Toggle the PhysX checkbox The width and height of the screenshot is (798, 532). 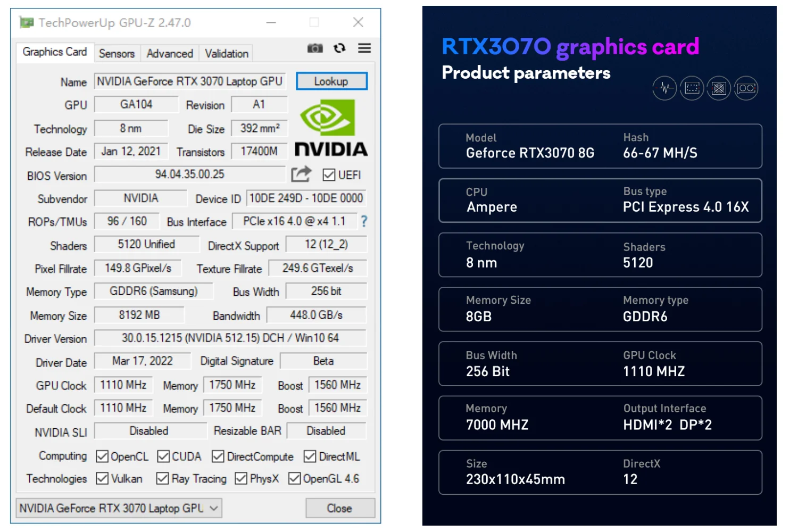point(241,479)
